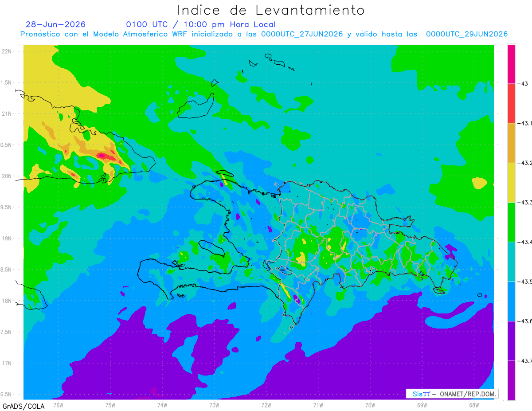Click the "74W" longitude label
Image resolution: width=532 pixels, height=411 pixels.
point(162,405)
